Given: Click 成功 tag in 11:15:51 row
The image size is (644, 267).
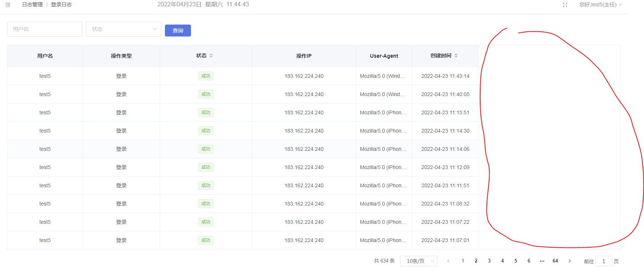Looking at the screenshot, I should point(206,112).
